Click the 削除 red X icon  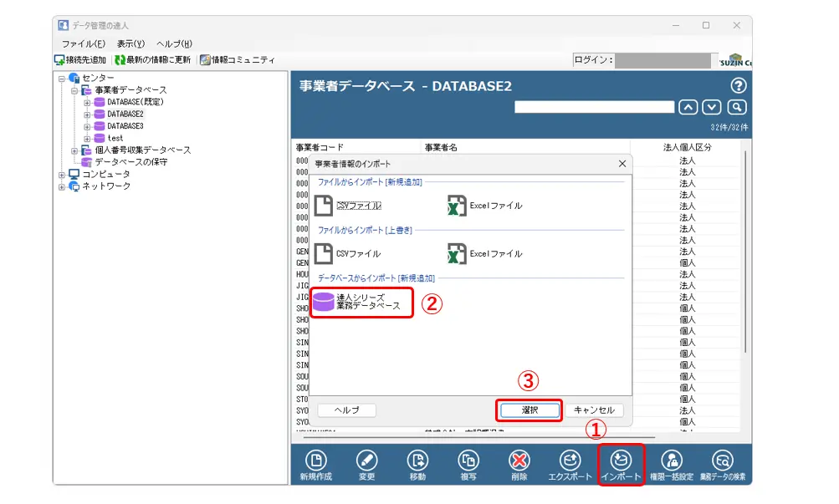pyautogui.click(x=519, y=461)
